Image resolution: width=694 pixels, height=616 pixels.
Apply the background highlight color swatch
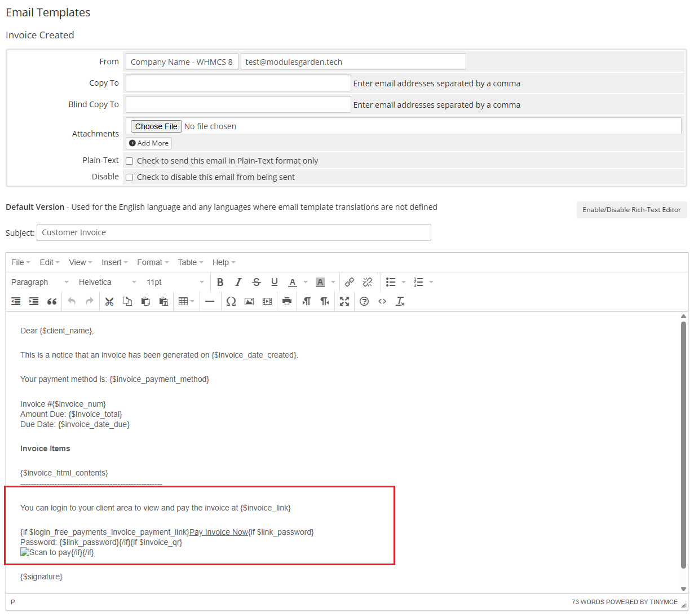[320, 282]
